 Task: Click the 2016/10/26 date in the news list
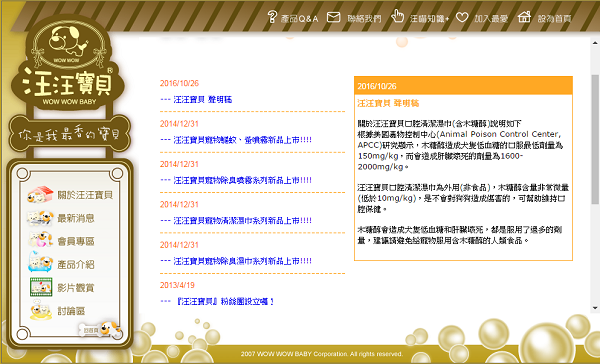coord(179,83)
